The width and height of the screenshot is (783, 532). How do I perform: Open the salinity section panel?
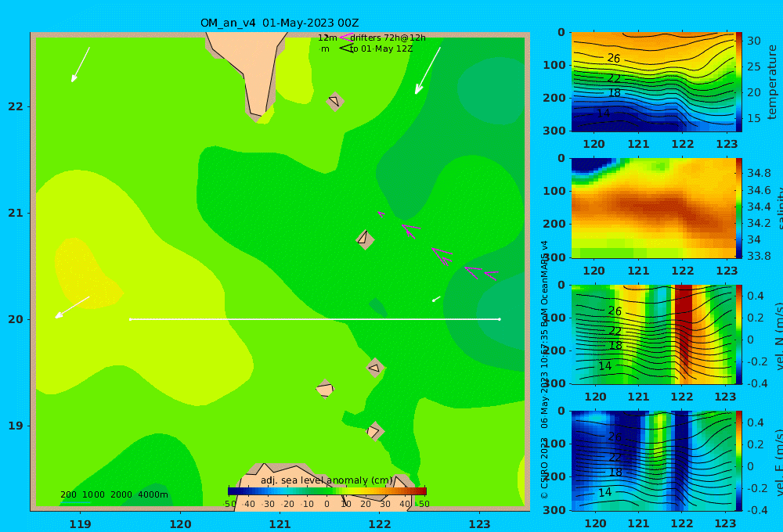[x=653, y=208]
